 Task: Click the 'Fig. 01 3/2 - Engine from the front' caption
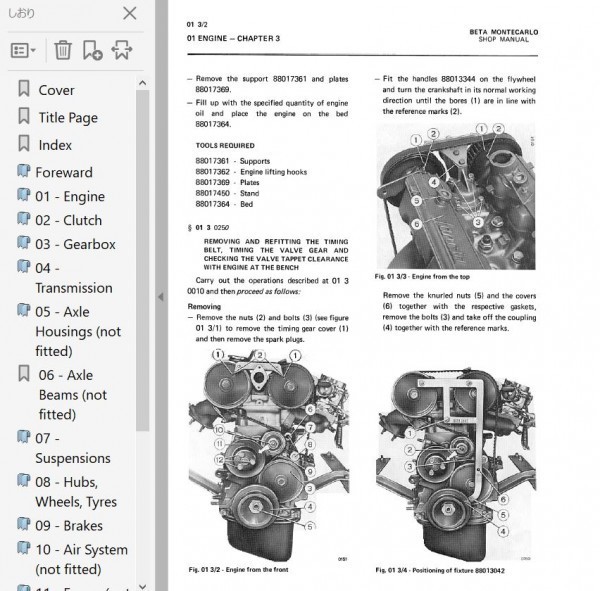pos(238,570)
